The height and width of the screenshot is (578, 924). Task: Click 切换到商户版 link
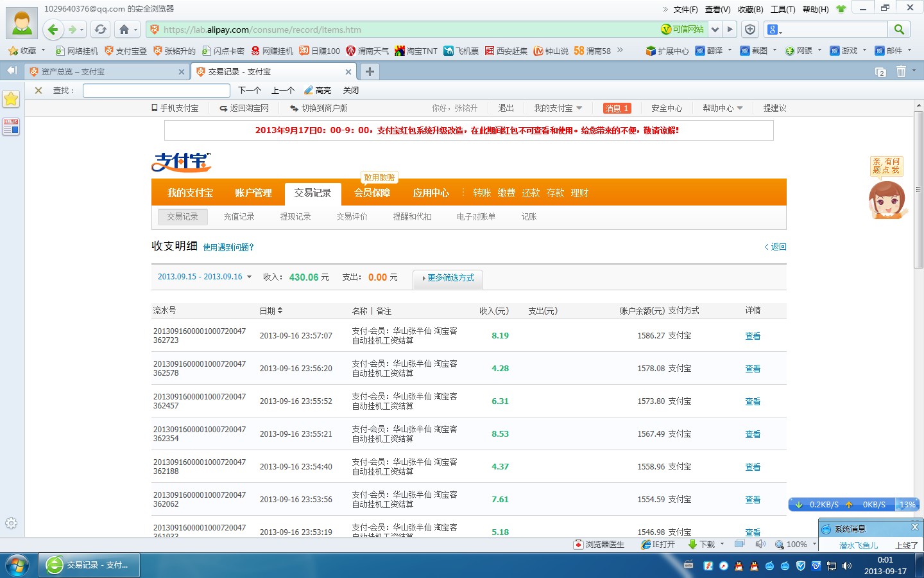(x=319, y=108)
